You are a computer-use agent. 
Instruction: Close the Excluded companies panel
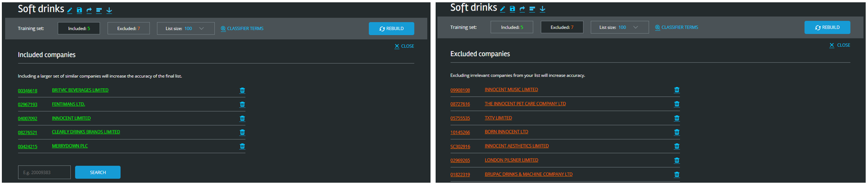pos(840,45)
